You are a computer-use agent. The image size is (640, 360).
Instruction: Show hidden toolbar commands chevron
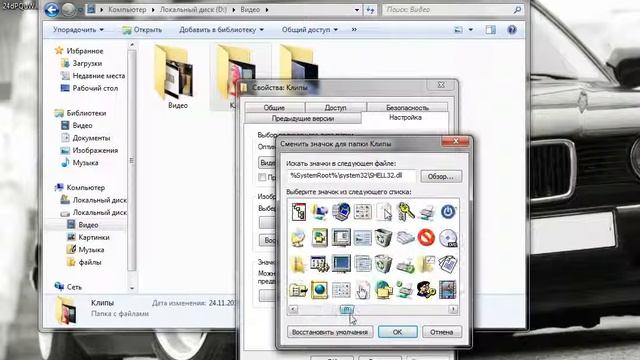click(354, 29)
